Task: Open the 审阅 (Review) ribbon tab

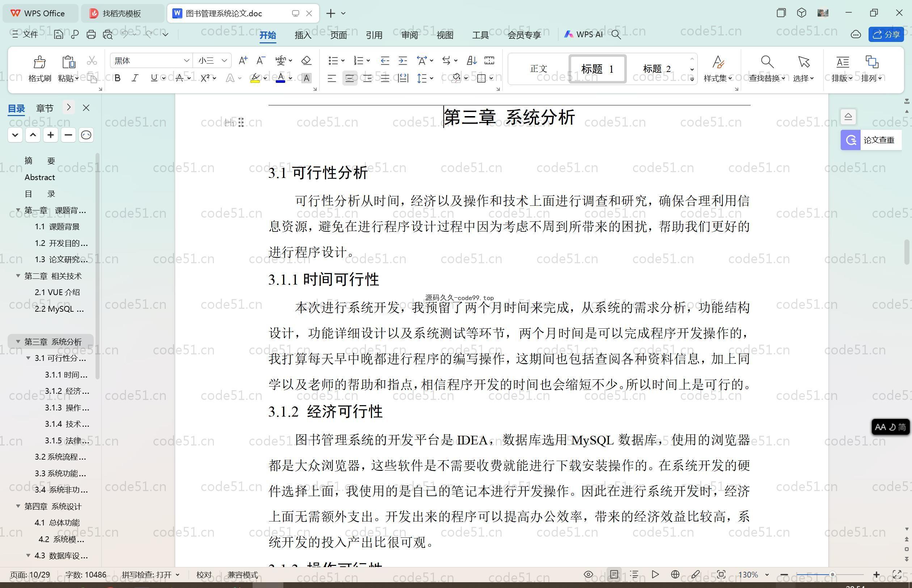Action: pyautogui.click(x=410, y=35)
